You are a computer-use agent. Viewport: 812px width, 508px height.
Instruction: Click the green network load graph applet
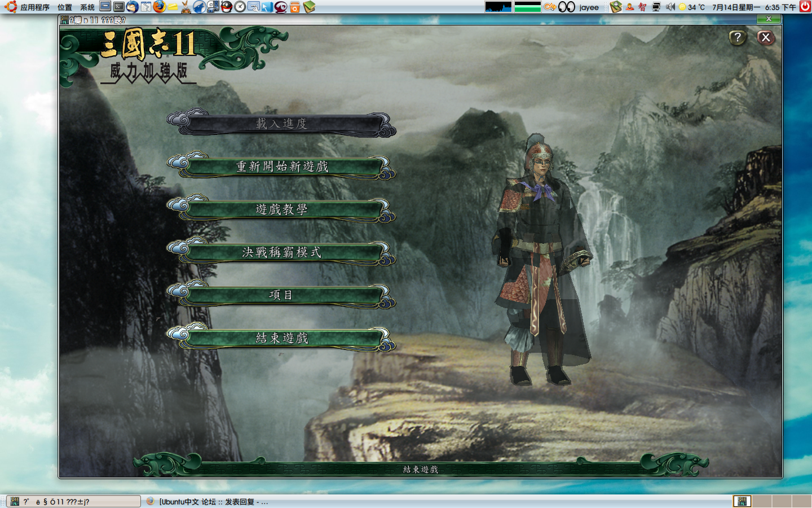528,7
